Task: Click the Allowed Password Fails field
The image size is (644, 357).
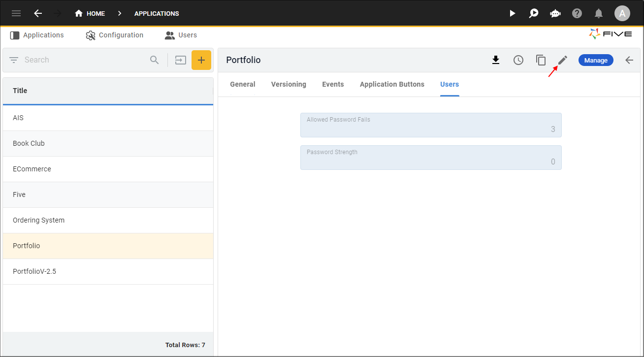Action: coord(431,125)
